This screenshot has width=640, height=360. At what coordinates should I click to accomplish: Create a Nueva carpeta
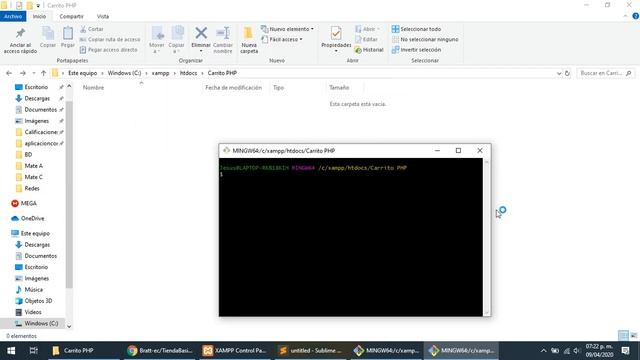click(249, 40)
